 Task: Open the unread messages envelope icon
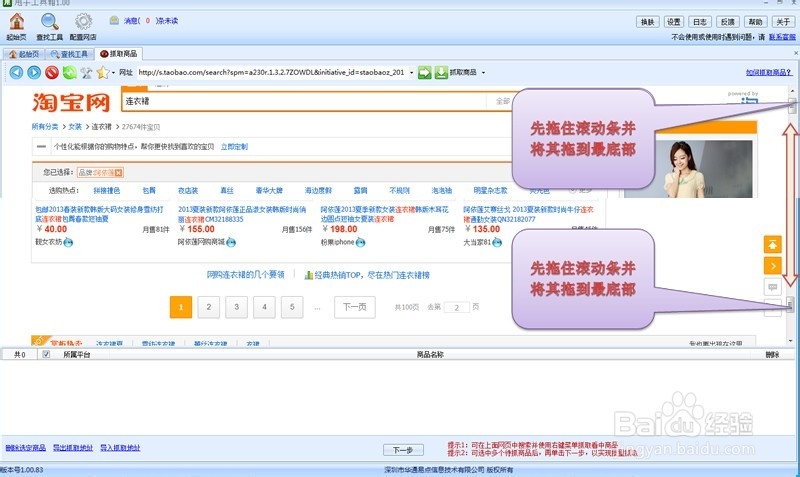pyautogui.click(x=114, y=20)
